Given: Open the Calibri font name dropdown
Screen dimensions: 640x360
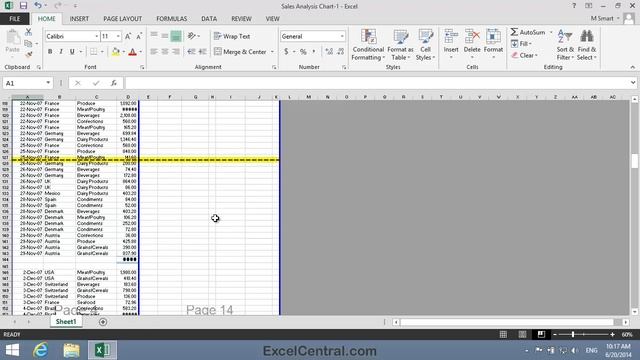Looking at the screenshot, I should pos(97,36).
